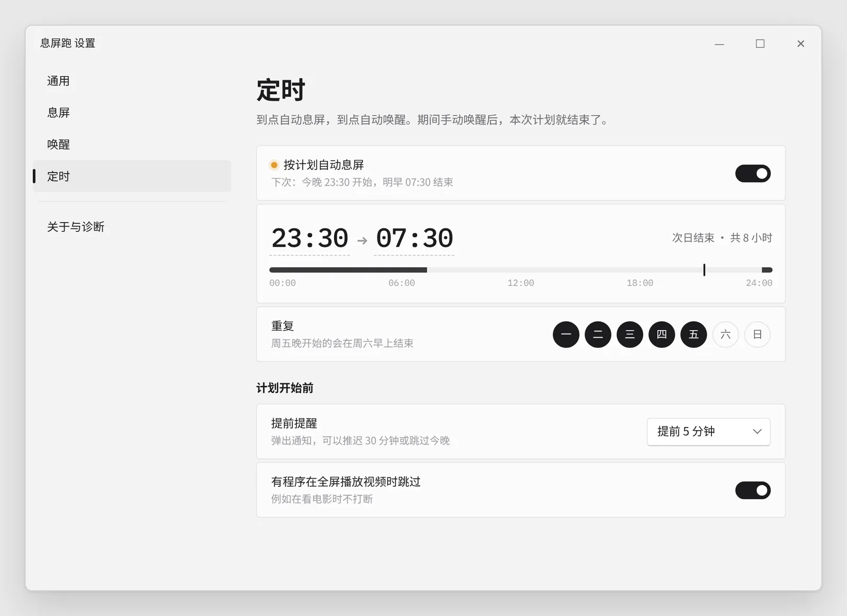Open the 提前 5 分钟 dropdown
The image size is (847, 616).
pos(708,432)
